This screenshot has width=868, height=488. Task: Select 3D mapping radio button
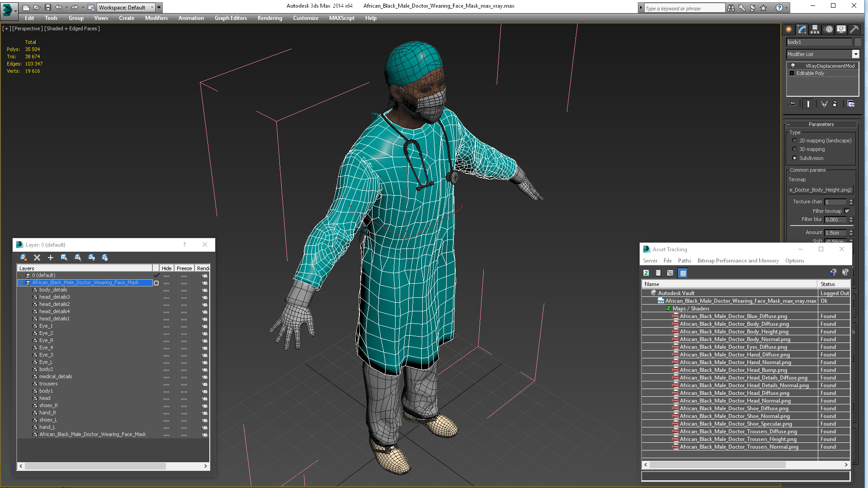(794, 149)
